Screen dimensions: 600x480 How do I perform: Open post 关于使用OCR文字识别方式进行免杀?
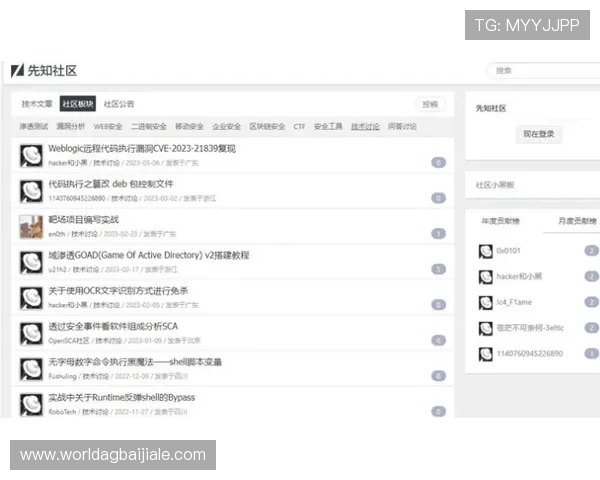click(118, 291)
